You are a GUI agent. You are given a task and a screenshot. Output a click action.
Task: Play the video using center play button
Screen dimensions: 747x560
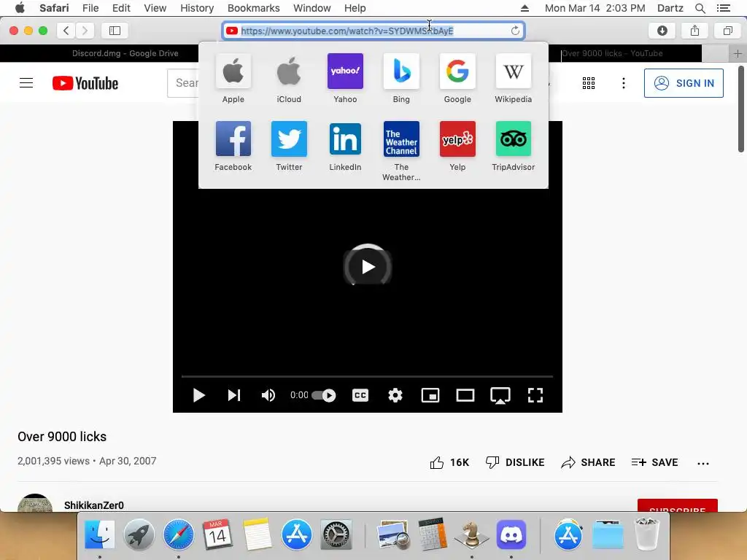pos(368,266)
